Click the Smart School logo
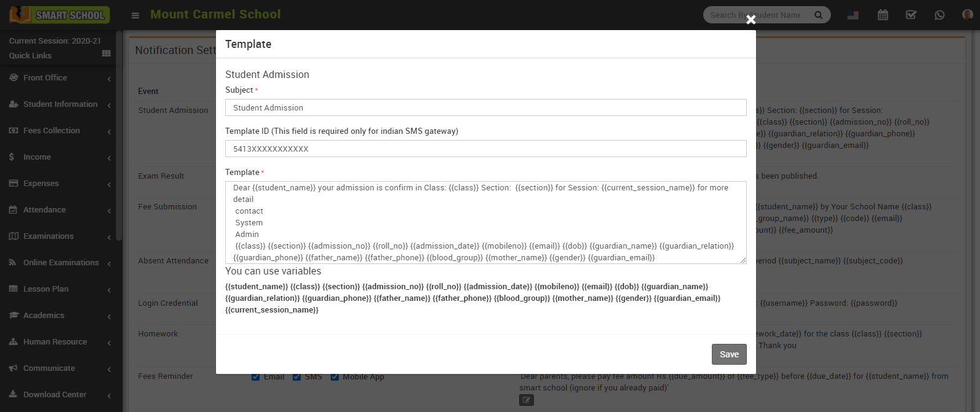The width and height of the screenshot is (980, 412). pos(58,14)
